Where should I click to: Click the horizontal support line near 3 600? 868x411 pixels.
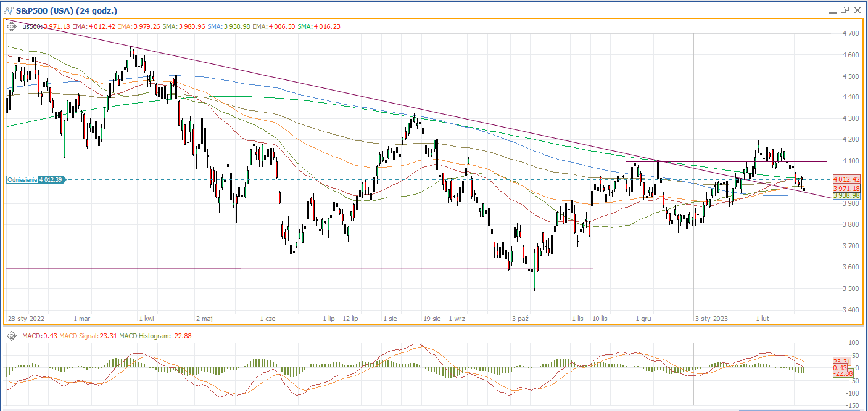coord(370,269)
